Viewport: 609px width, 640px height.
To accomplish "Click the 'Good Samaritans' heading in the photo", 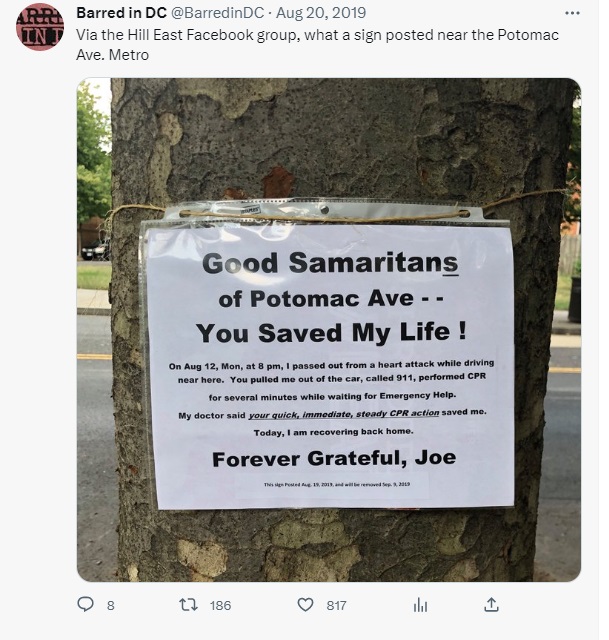I will 330,264.
